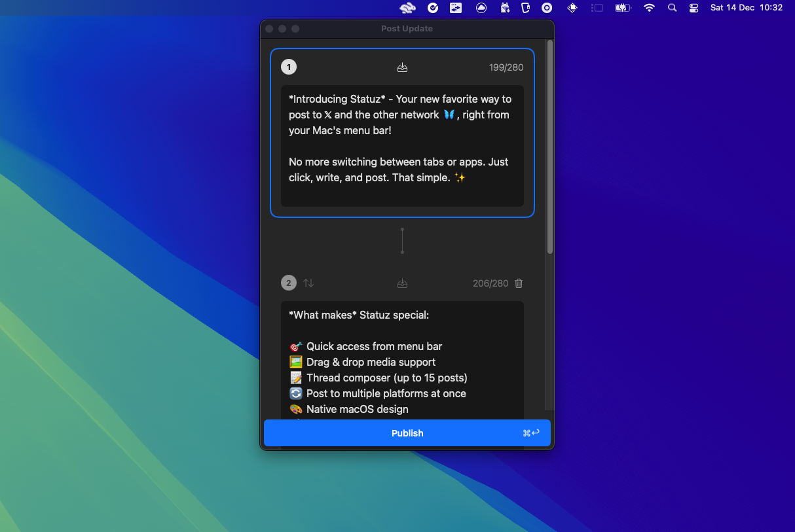Click the 206/280 character counter

(x=490, y=283)
